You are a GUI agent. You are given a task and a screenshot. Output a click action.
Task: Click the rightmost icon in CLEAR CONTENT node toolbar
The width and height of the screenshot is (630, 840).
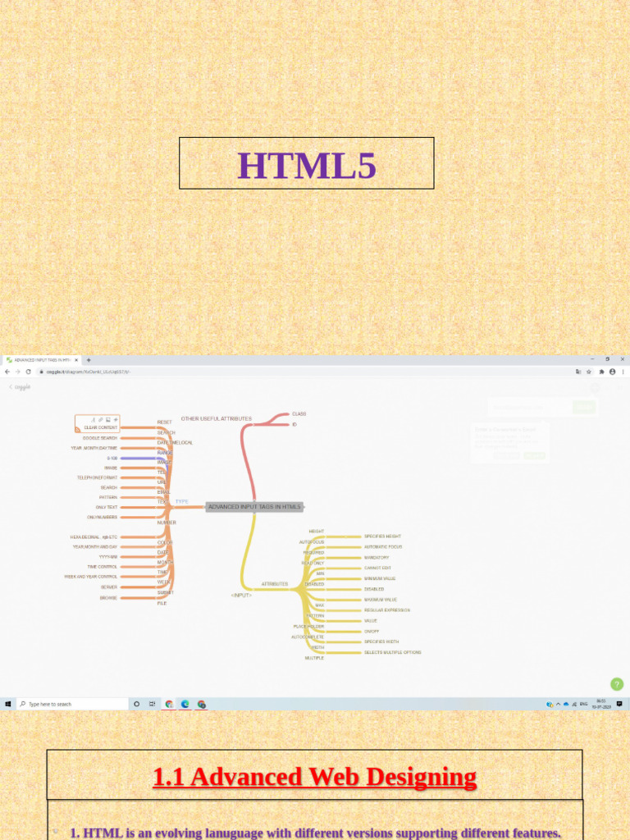click(x=115, y=420)
